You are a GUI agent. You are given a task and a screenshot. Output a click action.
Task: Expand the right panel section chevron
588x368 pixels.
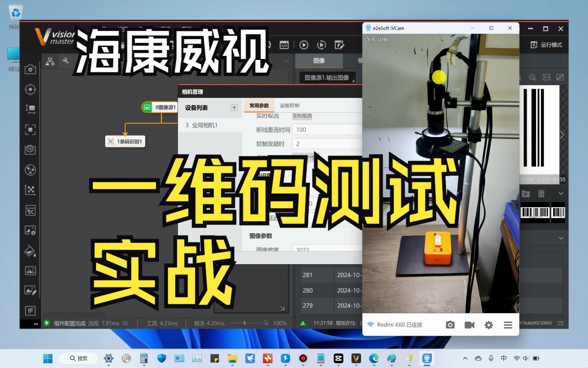pyautogui.click(x=561, y=238)
